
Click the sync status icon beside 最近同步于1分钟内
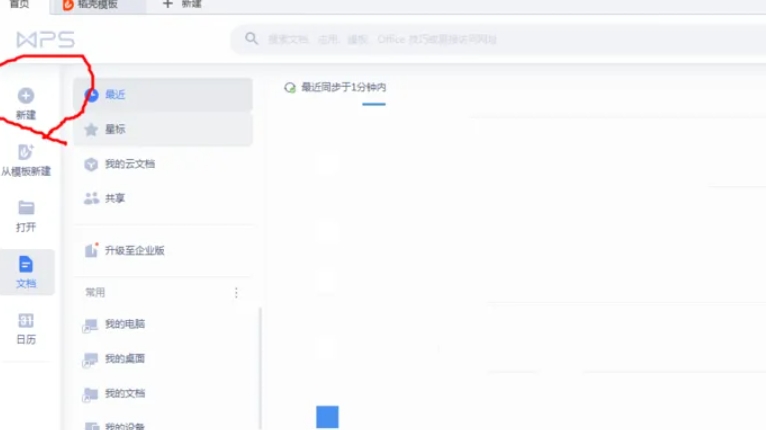290,88
